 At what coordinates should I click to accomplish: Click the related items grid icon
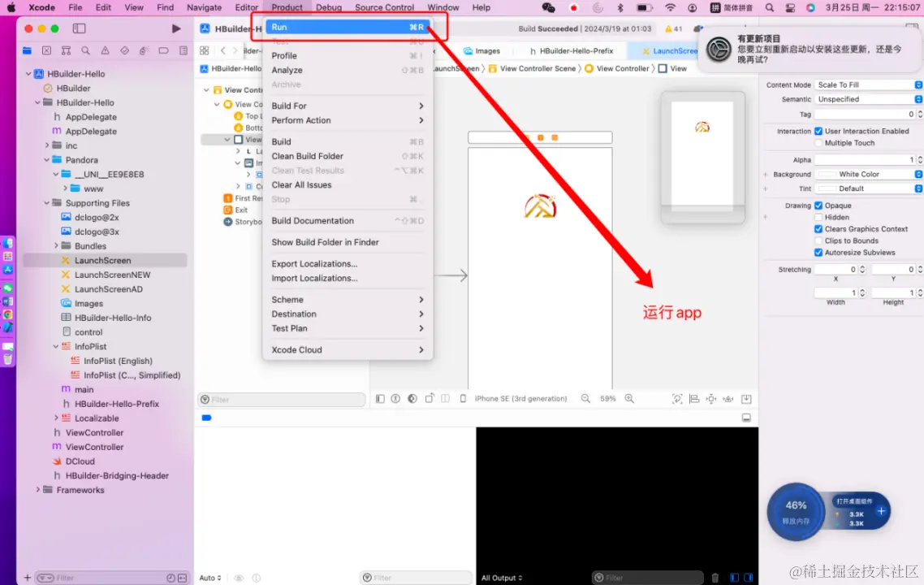(x=205, y=50)
